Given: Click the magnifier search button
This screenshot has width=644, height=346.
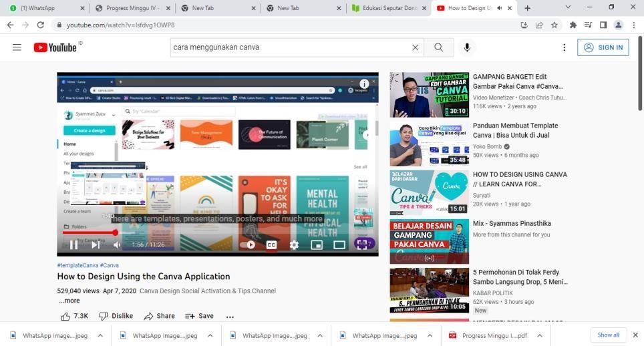Looking at the screenshot, I should tap(439, 47).
